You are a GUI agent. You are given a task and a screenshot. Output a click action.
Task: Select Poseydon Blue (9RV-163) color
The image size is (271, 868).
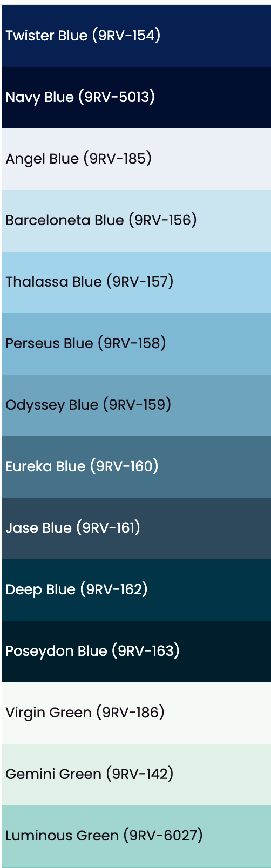pos(137,652)
